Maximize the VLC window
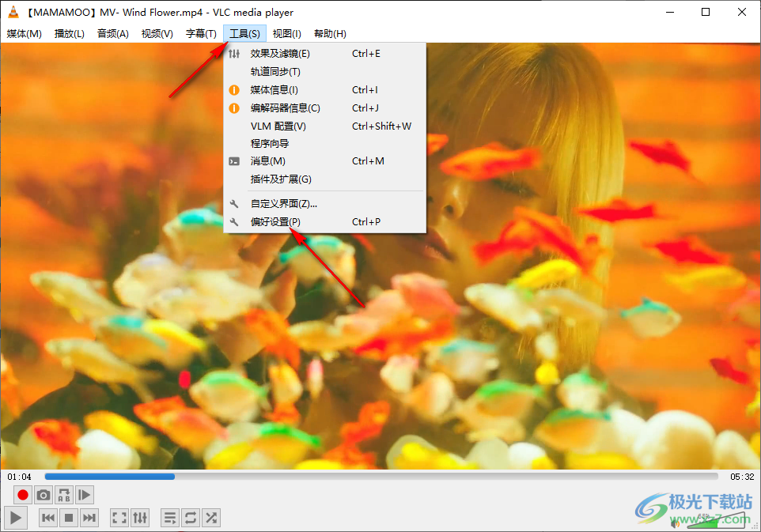This screenshot has width=761, height=532. click(x=706, y=12)
